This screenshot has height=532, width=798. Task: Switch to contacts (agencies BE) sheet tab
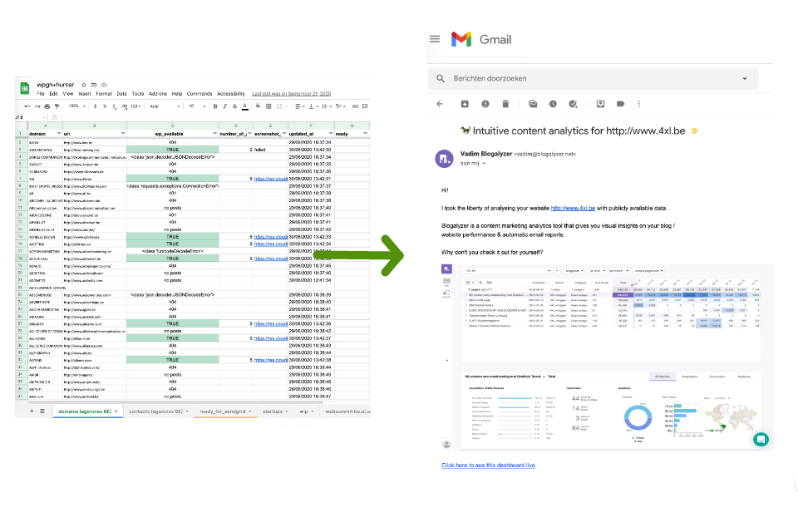coord(158,411)
